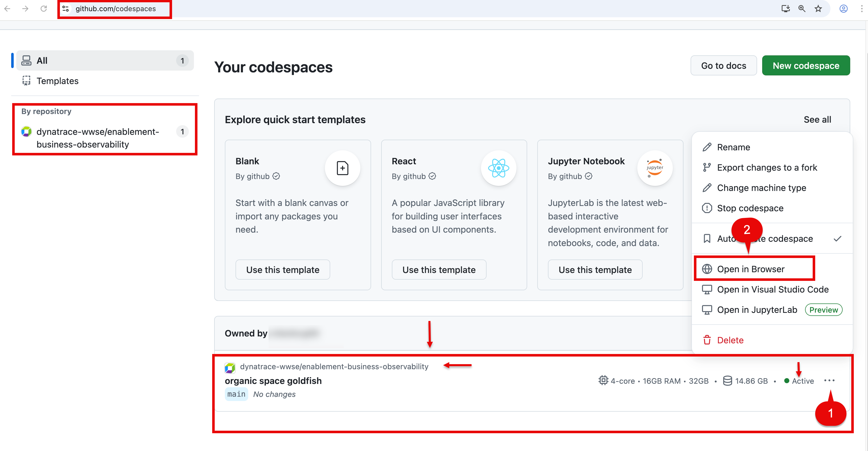Choose Delete from the codespace menu
This screenshot has width=868, height=451.
point(772,340)
